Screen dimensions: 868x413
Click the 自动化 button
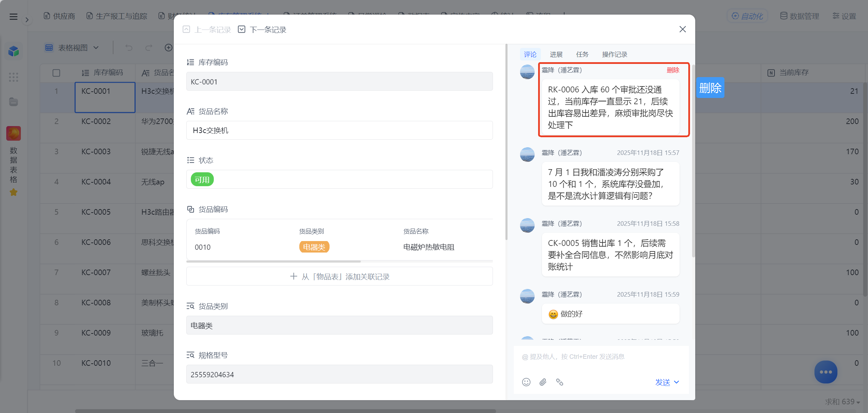tap(747, 16)
